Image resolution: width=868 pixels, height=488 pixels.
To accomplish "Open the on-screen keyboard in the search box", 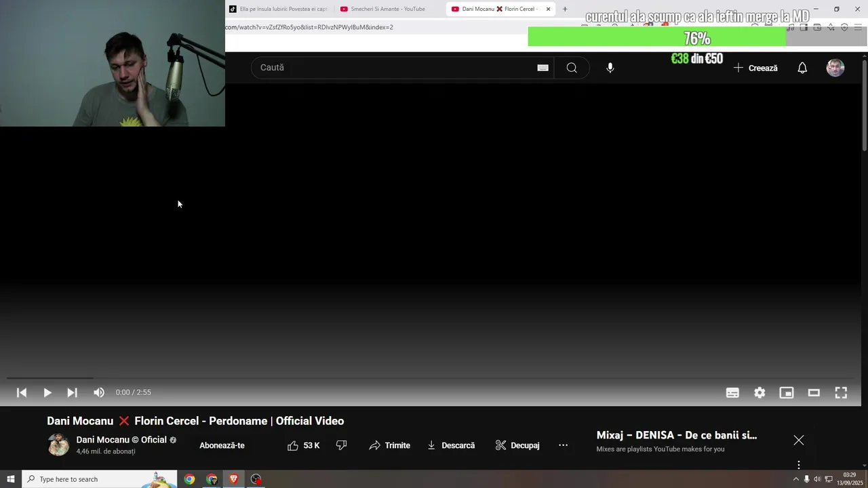I will [x=542, y=68].
